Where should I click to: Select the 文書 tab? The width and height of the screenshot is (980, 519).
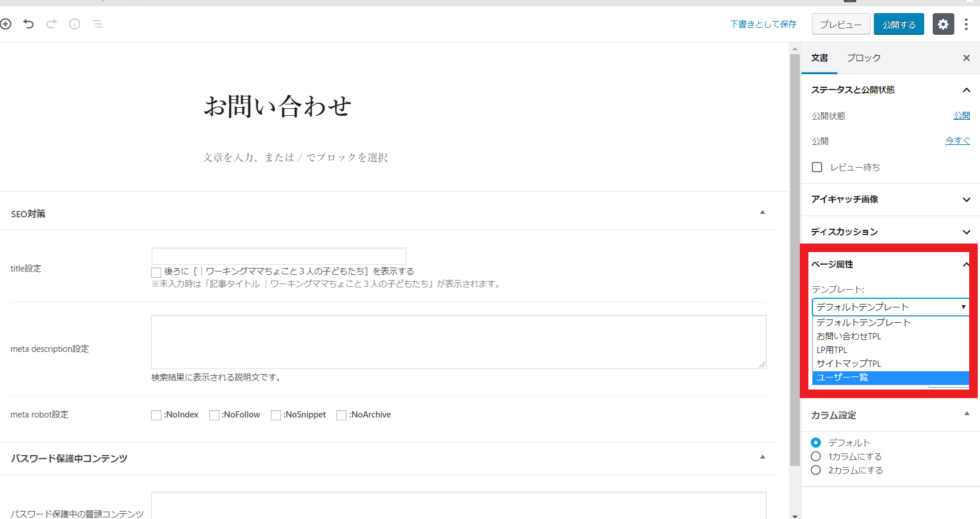(819, 58)
